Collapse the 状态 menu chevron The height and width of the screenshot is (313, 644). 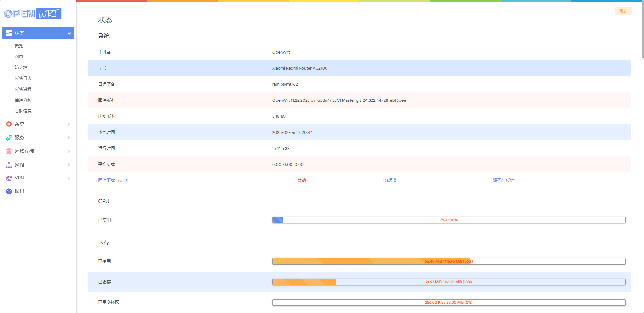click(x=69, y=33)
